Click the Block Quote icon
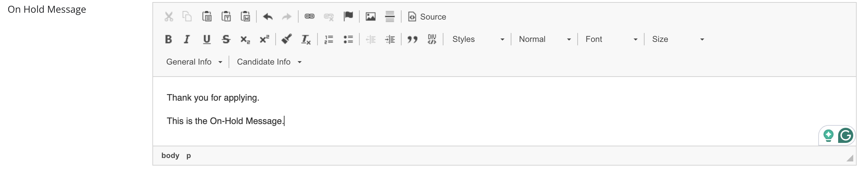Image resolution: width=868 pixels, height=169 pixels. pyautogui.click(x=413, y=39)
